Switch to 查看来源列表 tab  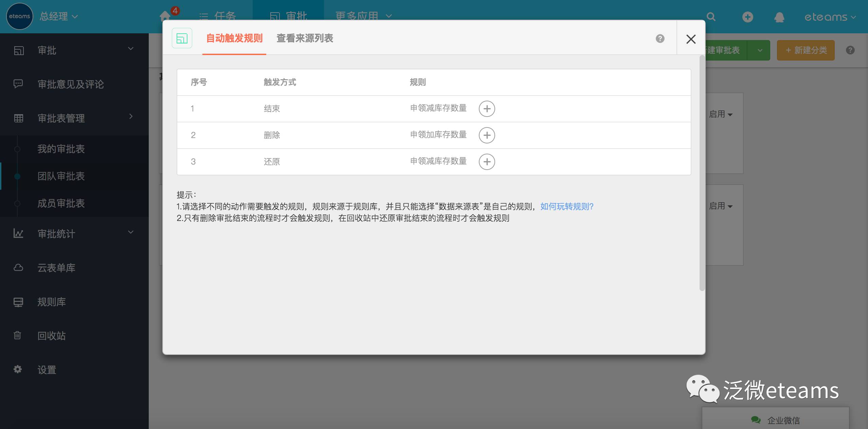click(305, 38)
